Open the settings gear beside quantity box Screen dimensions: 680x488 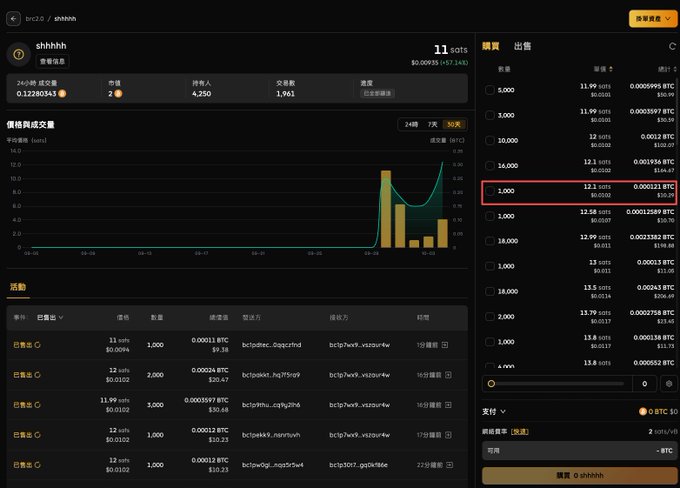tap(669, 384)
